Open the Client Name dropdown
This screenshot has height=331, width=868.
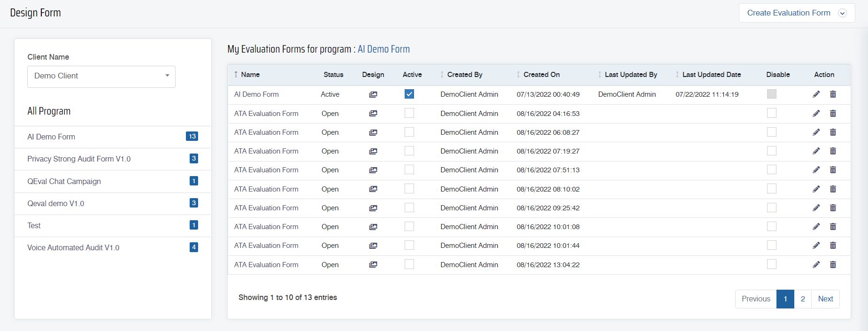[101, 77]
